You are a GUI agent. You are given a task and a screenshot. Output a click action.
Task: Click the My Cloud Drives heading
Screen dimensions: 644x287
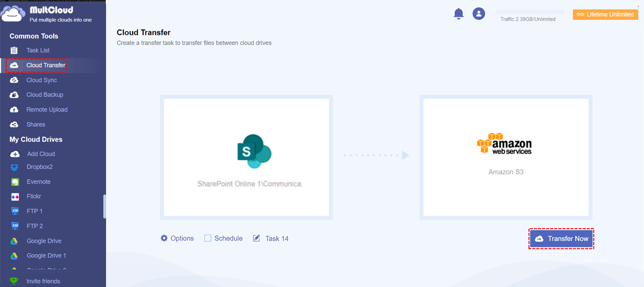(x=36, y=139)
